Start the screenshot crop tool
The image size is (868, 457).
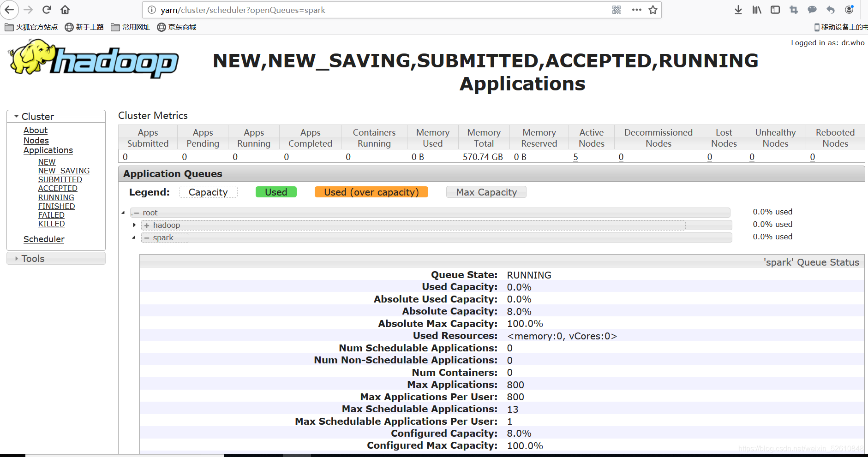(x=794, y=10)
